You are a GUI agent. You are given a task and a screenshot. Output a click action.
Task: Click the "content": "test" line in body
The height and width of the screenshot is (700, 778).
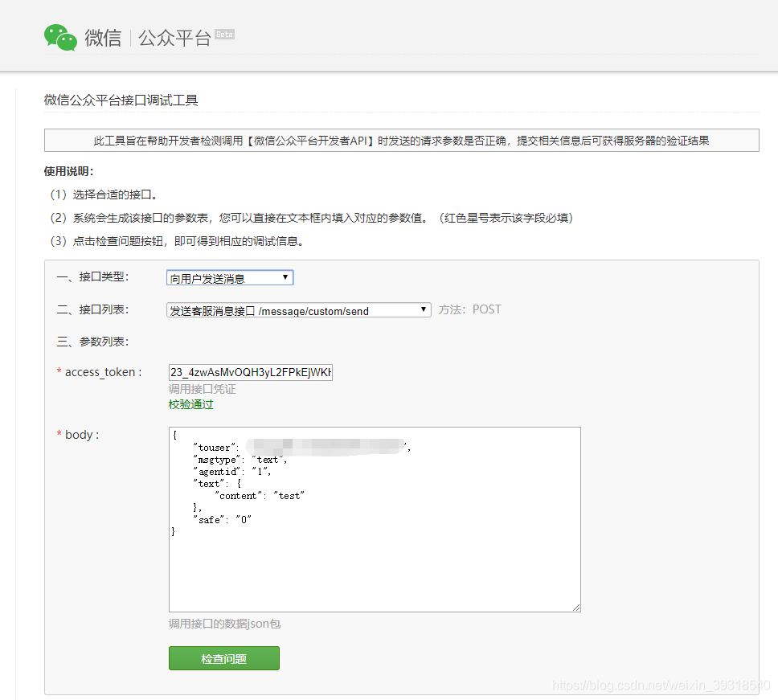tap(260, 496)
